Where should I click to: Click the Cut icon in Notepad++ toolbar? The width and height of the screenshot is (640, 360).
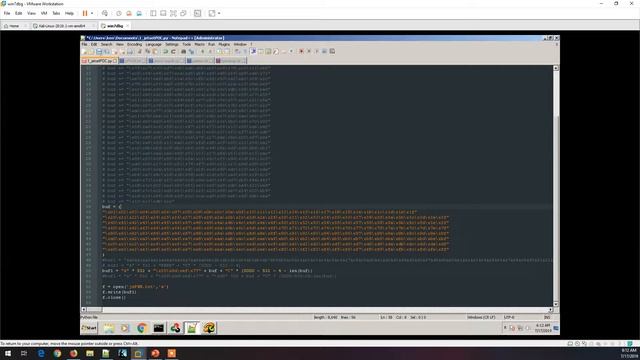(140, 51)
